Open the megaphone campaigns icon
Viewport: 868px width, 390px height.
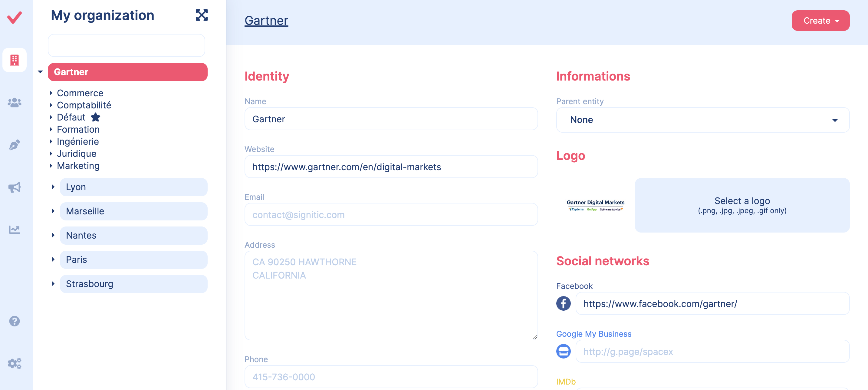[x=15, y=187]
